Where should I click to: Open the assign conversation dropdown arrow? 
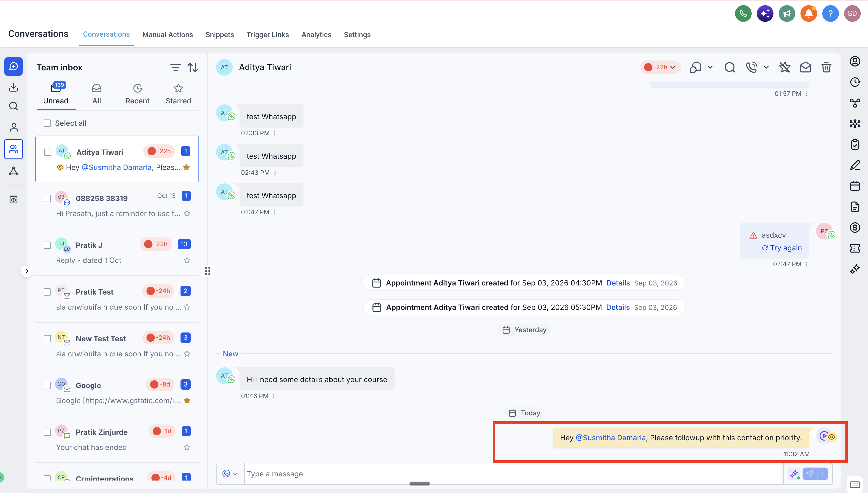710,67
